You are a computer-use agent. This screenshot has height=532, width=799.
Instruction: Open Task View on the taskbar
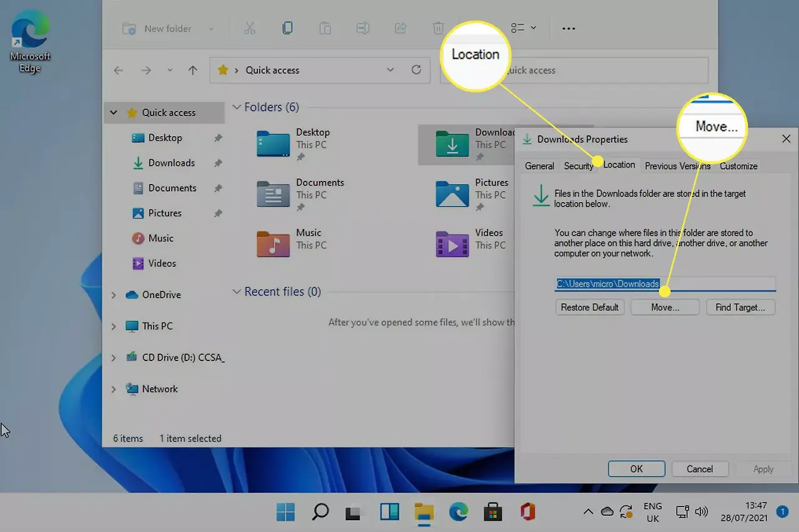tap(354, 512)
